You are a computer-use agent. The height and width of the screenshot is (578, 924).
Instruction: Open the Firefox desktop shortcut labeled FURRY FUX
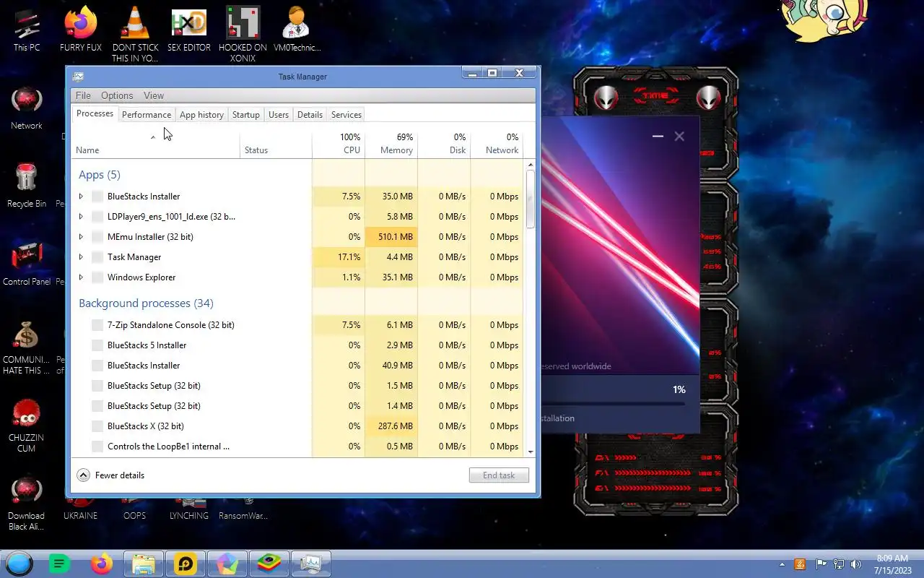[80, 29]
